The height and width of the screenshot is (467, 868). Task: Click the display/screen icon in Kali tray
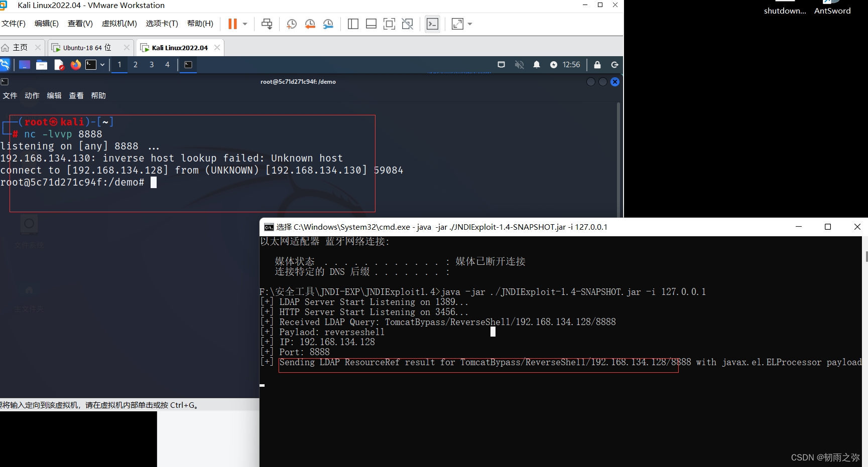click(501, 65)
